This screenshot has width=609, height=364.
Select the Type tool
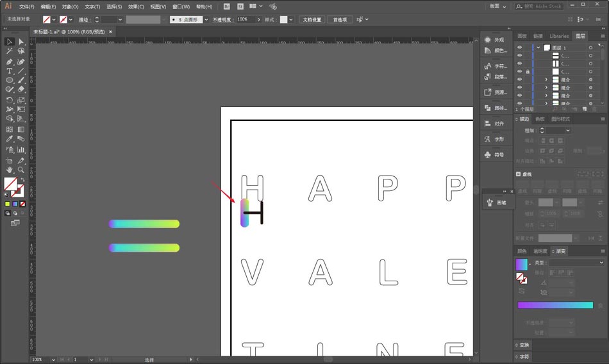click(x=10, y=71)
